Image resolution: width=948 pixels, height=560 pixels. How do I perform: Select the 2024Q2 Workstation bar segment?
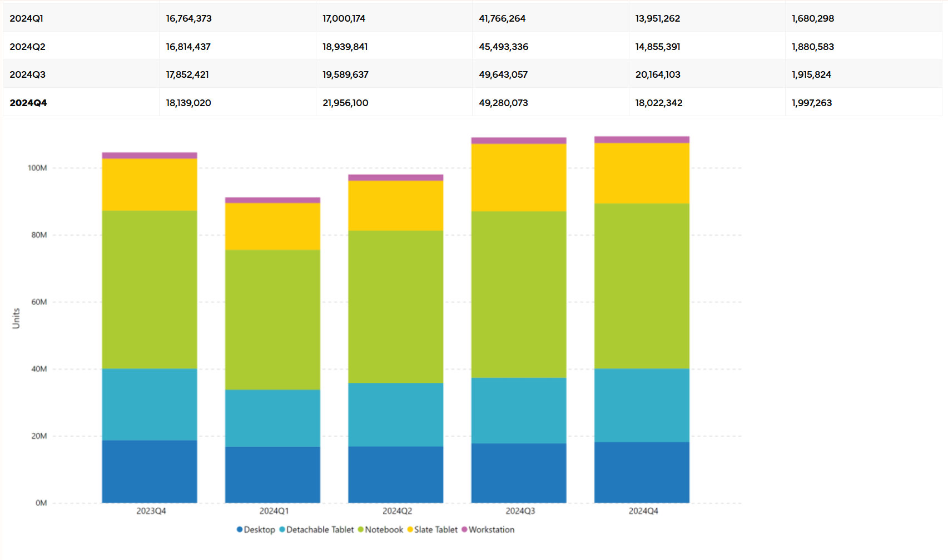tap(396, 178)
